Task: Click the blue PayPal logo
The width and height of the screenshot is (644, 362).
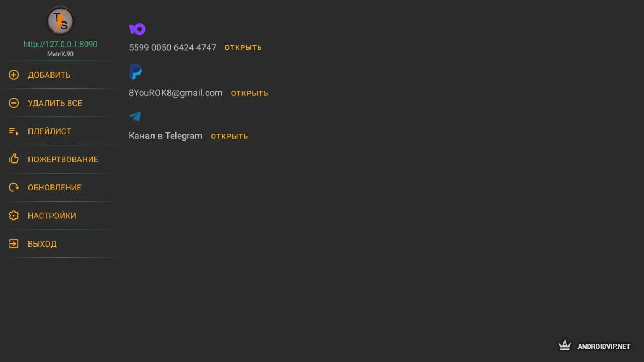Action: 135,72
